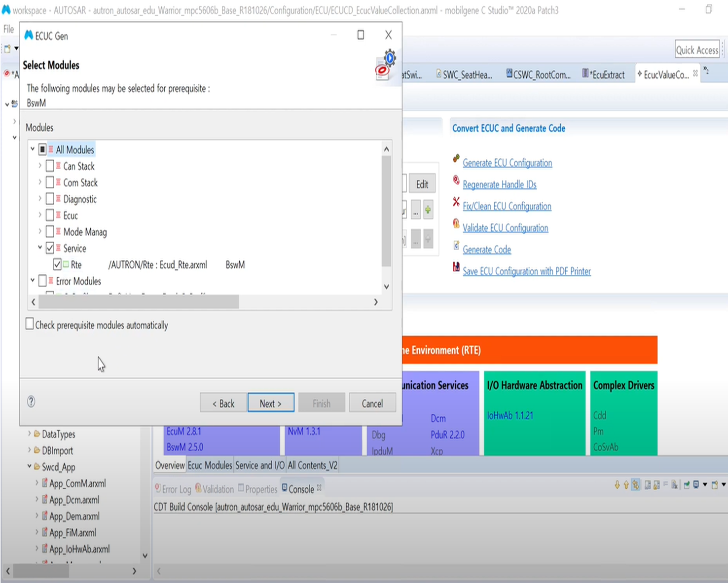
Task: Click the vertical scrollbar thumb in Modules list
Action: pos(386,211)
